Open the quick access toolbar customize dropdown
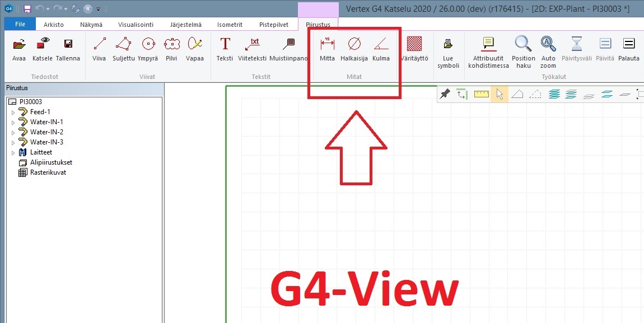This screenshot has width=644, height=323. point(98,8)
